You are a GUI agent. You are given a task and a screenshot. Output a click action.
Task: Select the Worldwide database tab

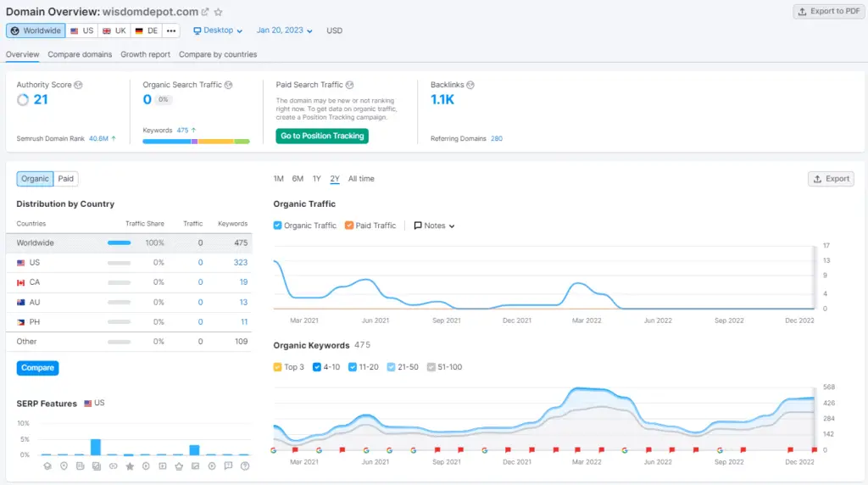(36, 31)
